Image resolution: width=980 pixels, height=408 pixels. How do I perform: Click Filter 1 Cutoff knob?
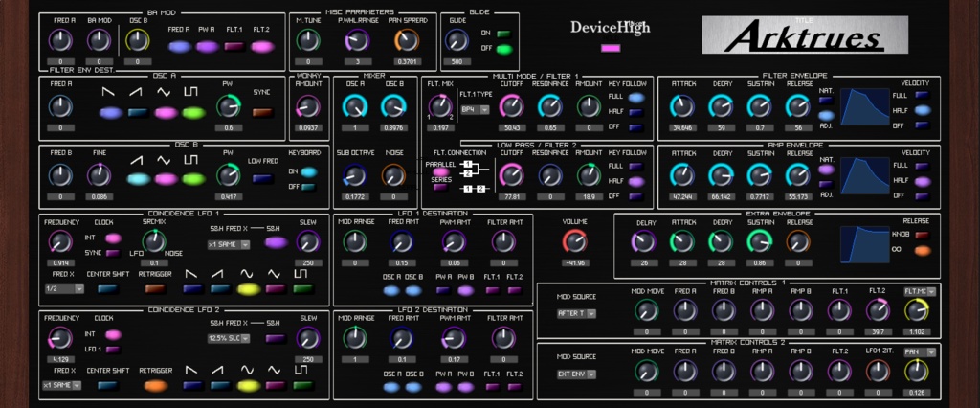click(x=511, y=107)
